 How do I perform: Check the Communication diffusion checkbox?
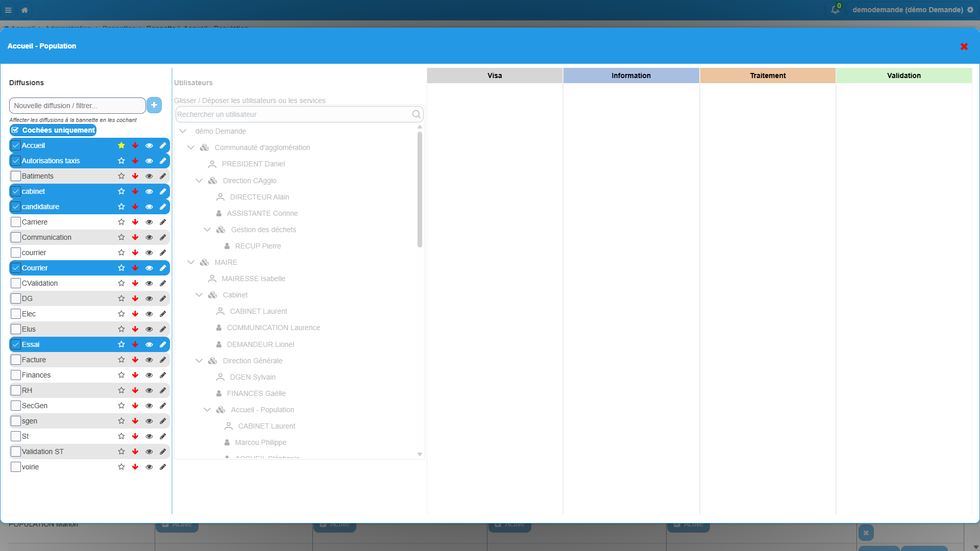pyautogui.click(x=16, y=237)
